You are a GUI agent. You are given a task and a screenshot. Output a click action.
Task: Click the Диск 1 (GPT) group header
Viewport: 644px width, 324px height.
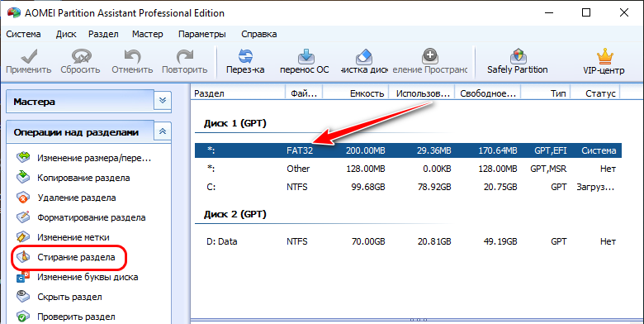tap(235, 123)
